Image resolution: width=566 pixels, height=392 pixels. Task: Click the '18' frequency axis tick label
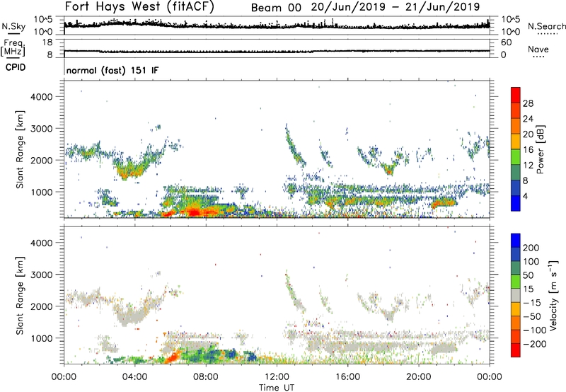(x=47, y=42)
